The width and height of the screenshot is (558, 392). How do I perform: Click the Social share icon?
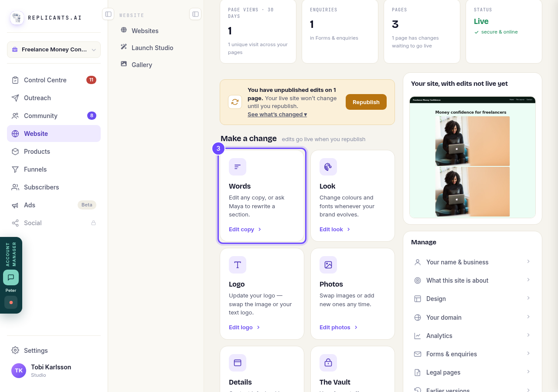tap(15, 223)
